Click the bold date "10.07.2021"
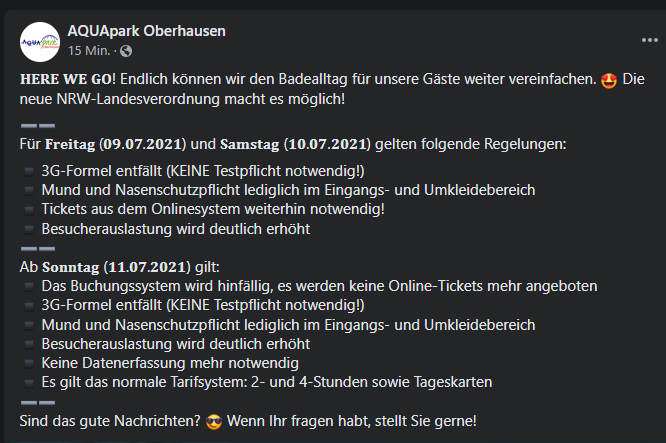The width and height of the screenshot is (666, 443). point(328,144)
